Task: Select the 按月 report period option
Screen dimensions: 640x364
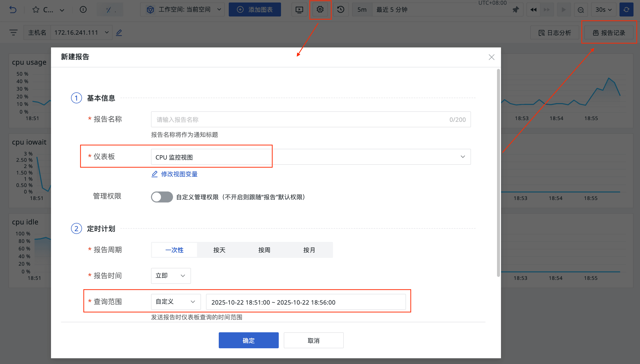Action: click(x=309, y=250)
